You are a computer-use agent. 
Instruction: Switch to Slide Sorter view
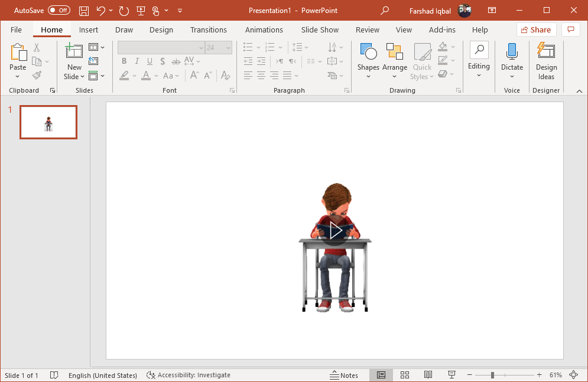point(405,375)
